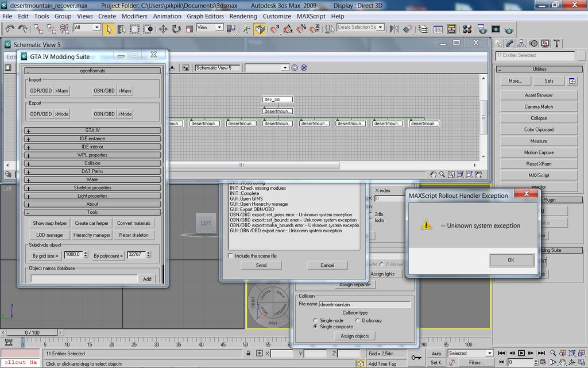Open Curve Editor icon in toolbar

pyautogui.click(x=438, y=29)
